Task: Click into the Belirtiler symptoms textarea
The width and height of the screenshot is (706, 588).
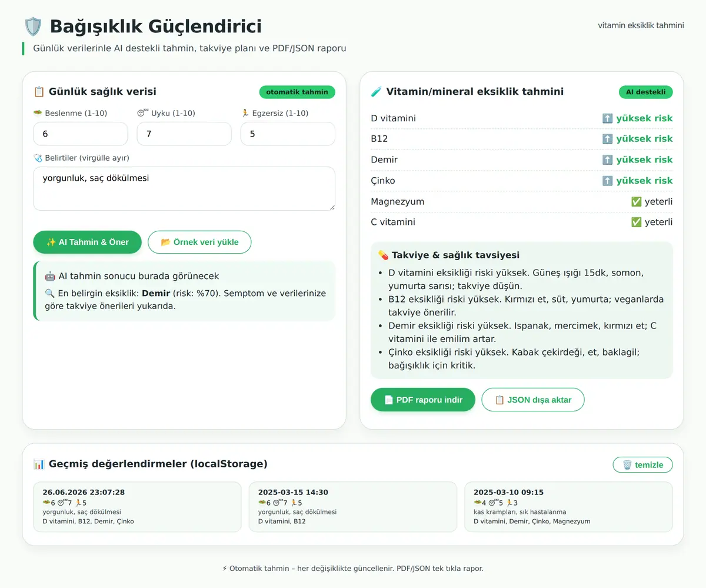Action: [184, 188]
